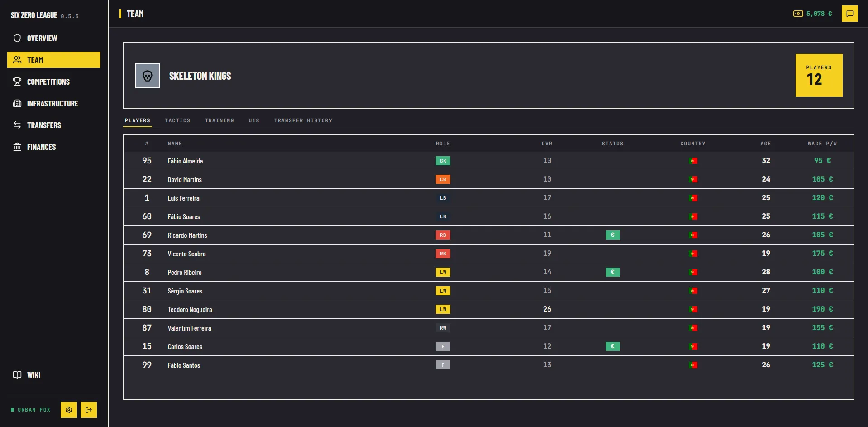The height and width of the screenshot is (427, 868).
Task: Open Transfers in the sidebar
Action: 54,125
